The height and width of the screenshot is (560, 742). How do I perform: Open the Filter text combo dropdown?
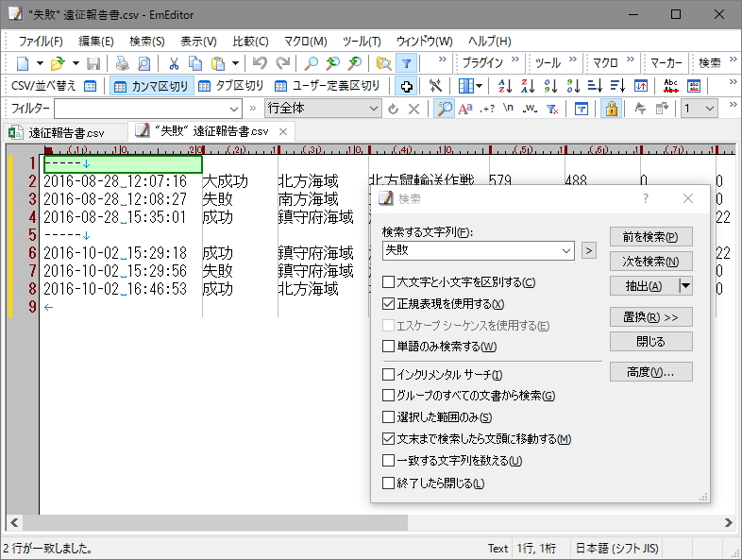tap(234, 109)
